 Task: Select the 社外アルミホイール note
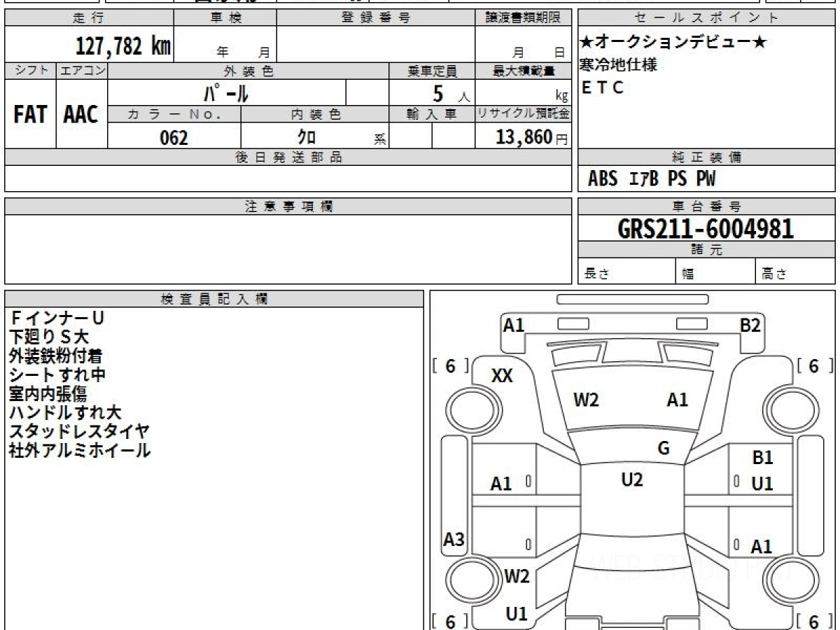coord(79,450)
